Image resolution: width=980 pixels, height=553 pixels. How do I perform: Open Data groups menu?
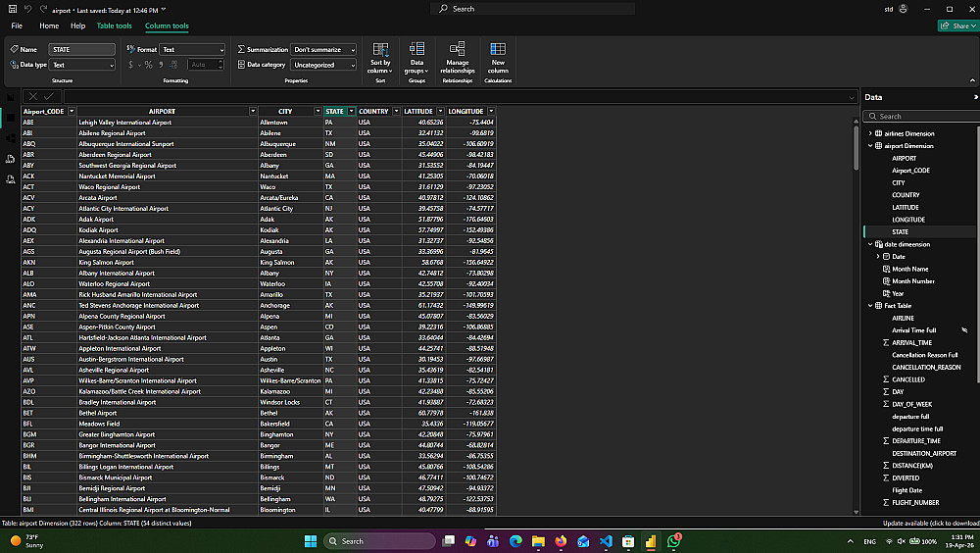(416, 58)
